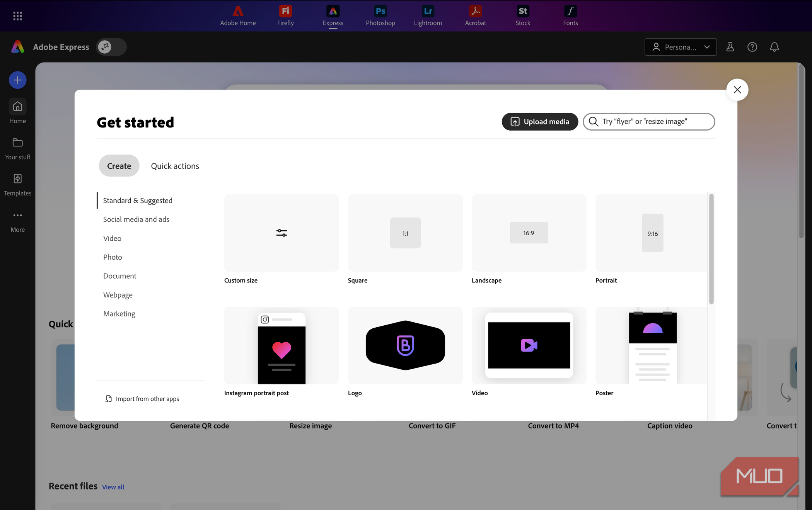Open the beta flask icon
The image size is (812, 510).
pos(730,47)
